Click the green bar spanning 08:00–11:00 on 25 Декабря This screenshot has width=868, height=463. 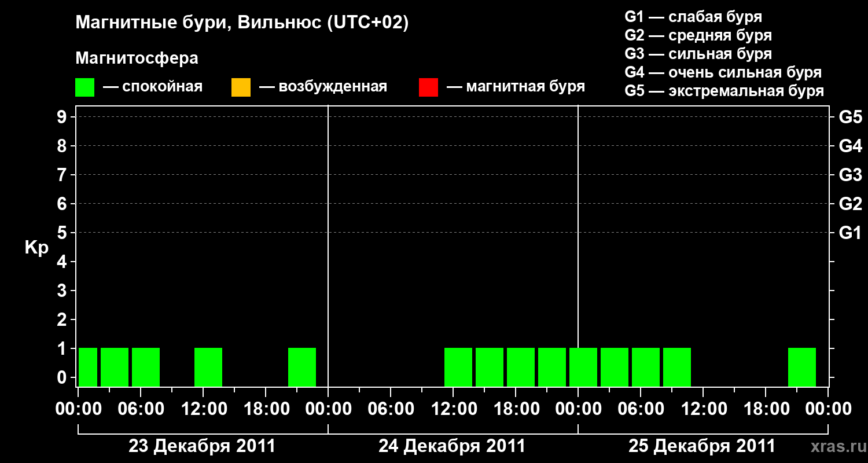point(677,367)
